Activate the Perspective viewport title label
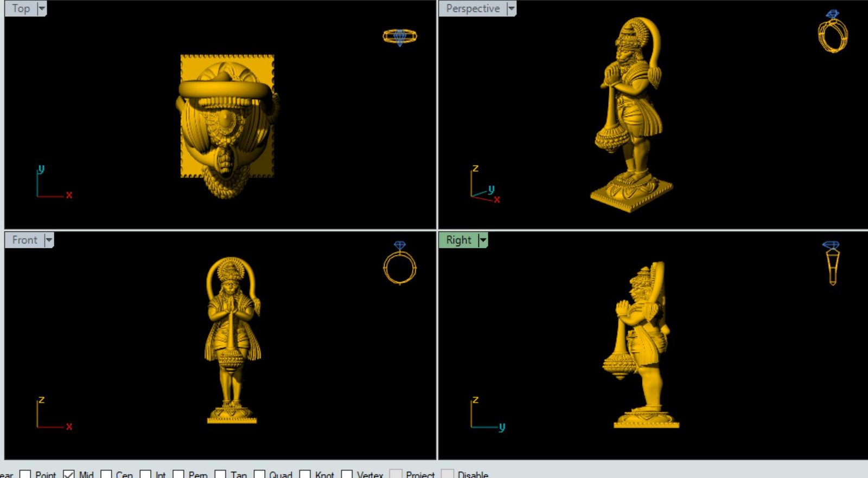The image size is (868, 478). tap(473, 9)
